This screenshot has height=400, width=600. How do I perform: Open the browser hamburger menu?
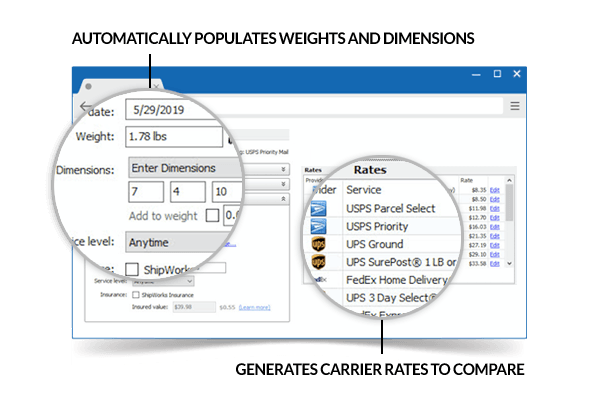(x=515, y=106)
